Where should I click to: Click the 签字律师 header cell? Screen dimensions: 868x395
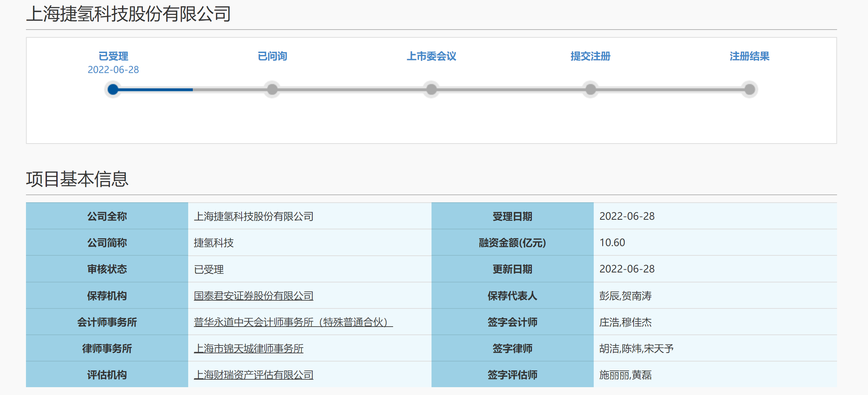(x=512, y=348)
